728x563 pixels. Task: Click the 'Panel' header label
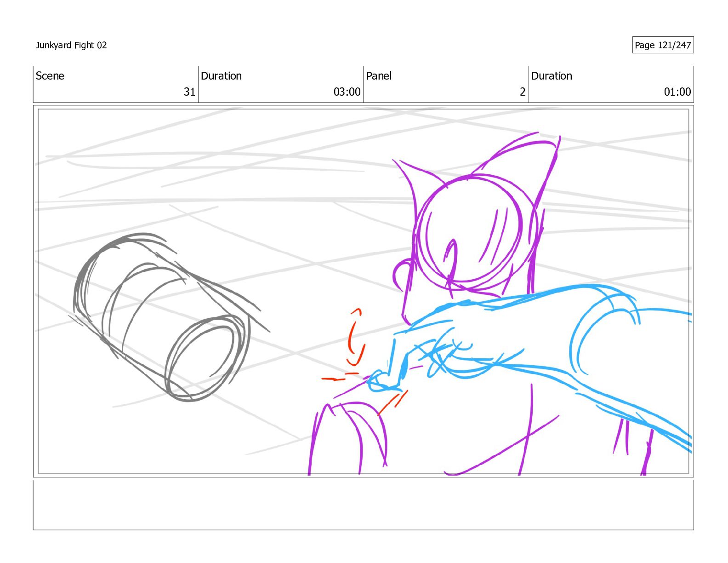(x=379, y=76)
